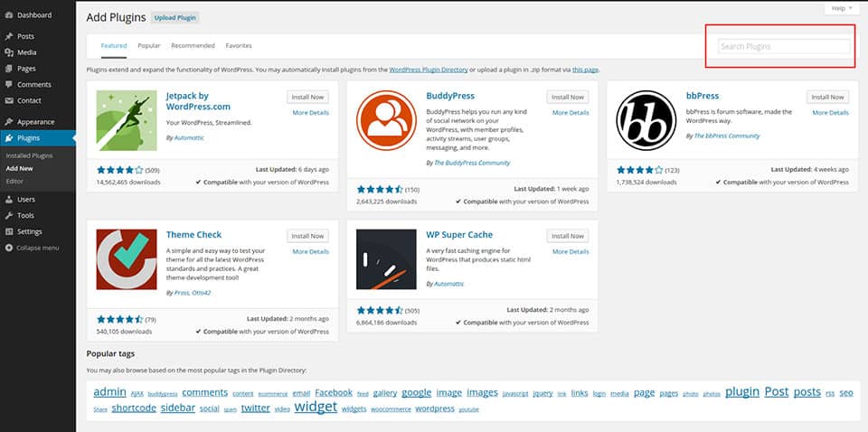Screen dimensions: 868x432
Task: Browse the google popular tag
Action: click(416, 393)
